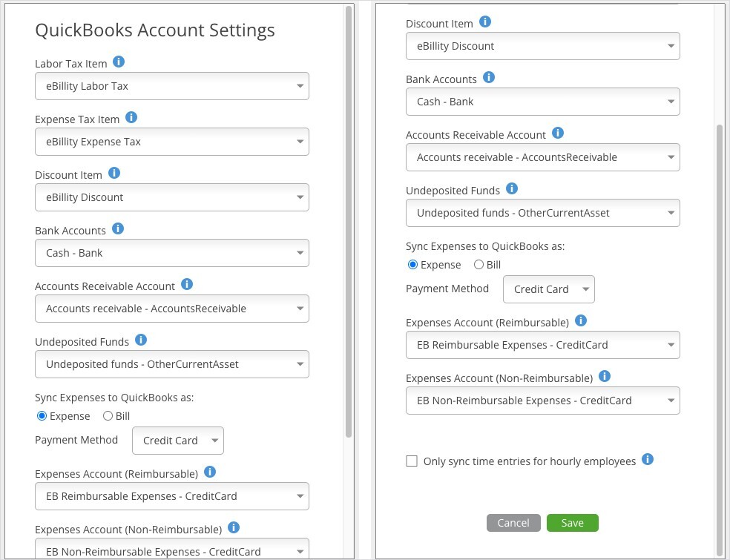Open eBillity Discount dropdown in left panel

tap(172, 197)
